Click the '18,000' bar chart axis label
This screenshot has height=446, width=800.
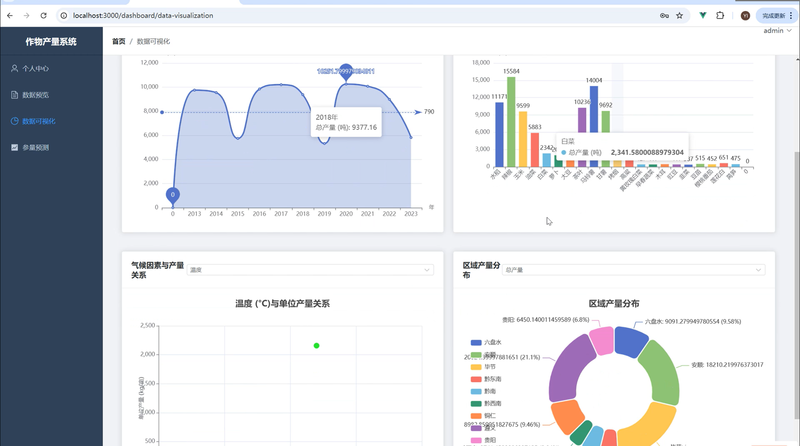(481, 63)
